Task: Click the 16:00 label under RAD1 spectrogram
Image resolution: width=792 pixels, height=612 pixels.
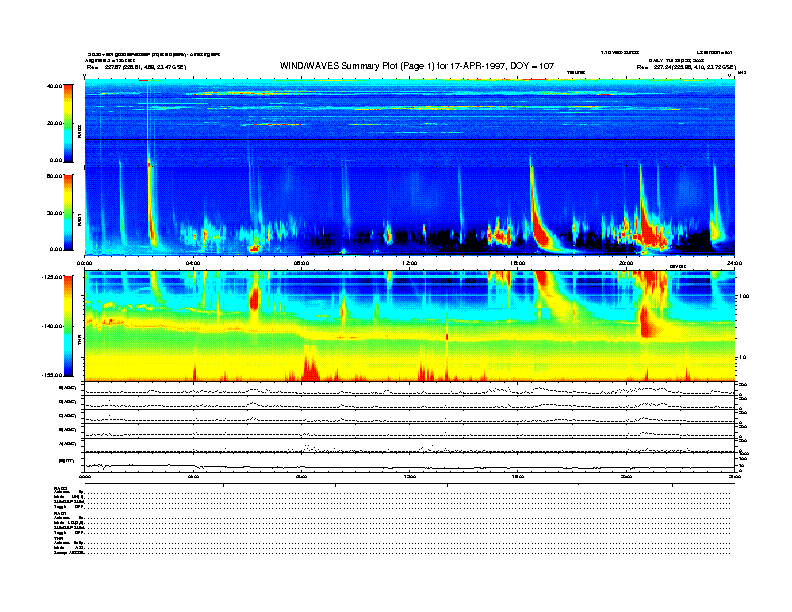Action: pyautogui.click(x=518, y=263)
